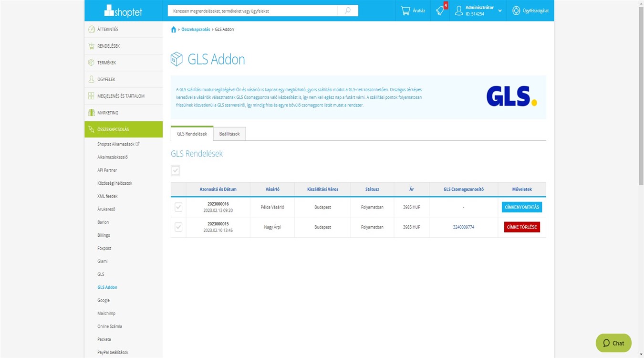644x358 pixels.
Task: Open Közösségi hálózatok submenu item
Action: tap(115, 183)
